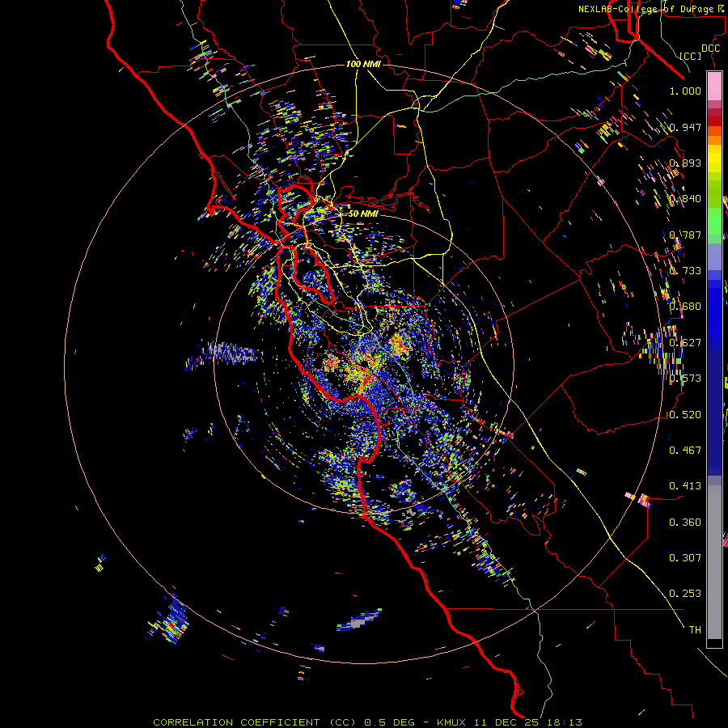Pick the bright green color bar segment
Image resolution: width=728 pixels, height=728 pixels.
714,220
